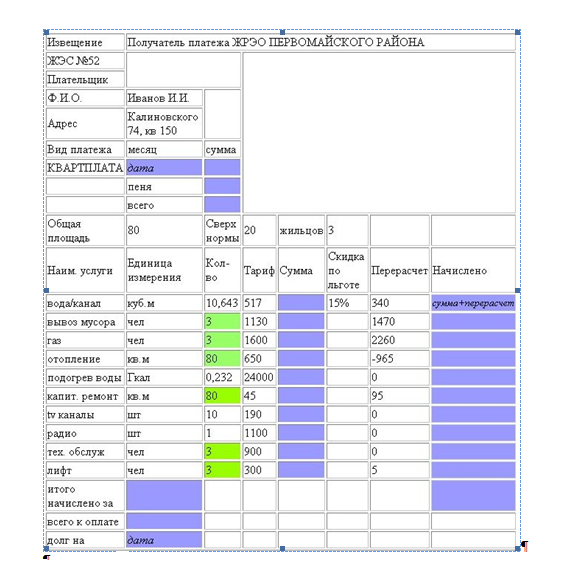
Task: Click the 'Начислено' header cell
Action: [473, 270]
